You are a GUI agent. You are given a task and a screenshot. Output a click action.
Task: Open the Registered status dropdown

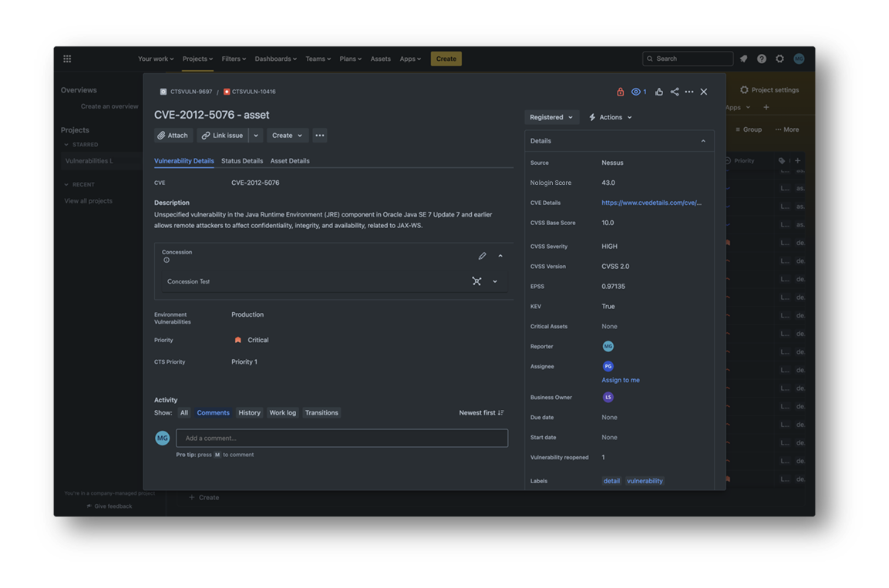pos(551,116)
